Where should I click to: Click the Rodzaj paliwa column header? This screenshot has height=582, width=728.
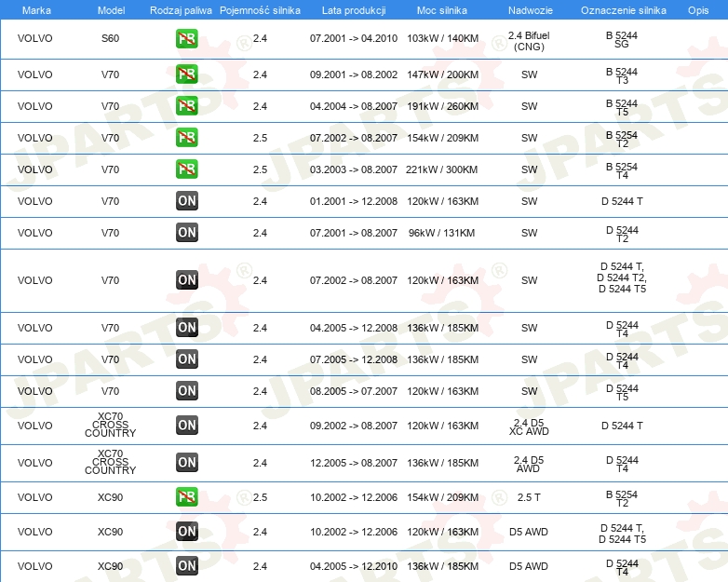coord(181,10)
